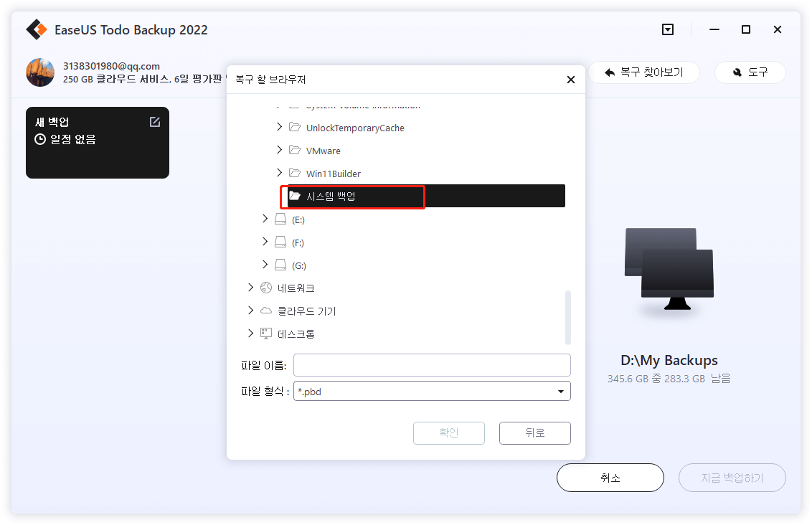Click the 뒤로 button

534,432
